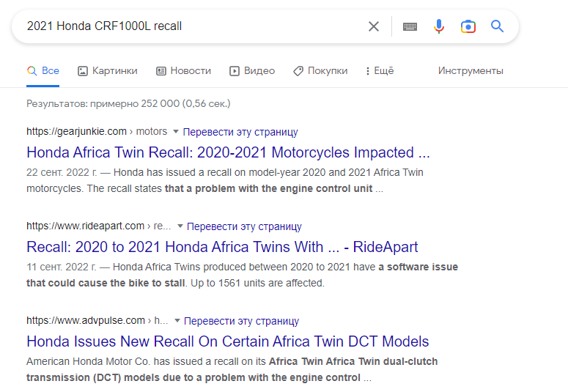Expand dropdown arrow next to rideapart.com URL
568x392 pixels.
(180, 226)
